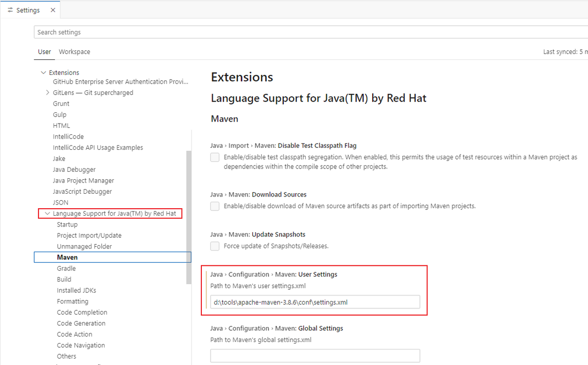Open JavaScript Debugger settings

coord(82,192)
